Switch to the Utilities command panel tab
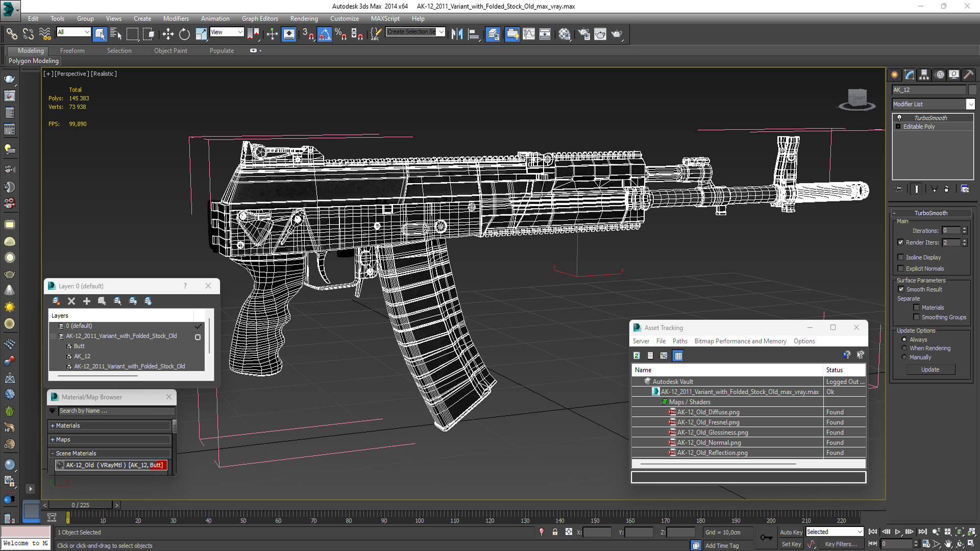The image size is (980, 551). coord(968,75)
